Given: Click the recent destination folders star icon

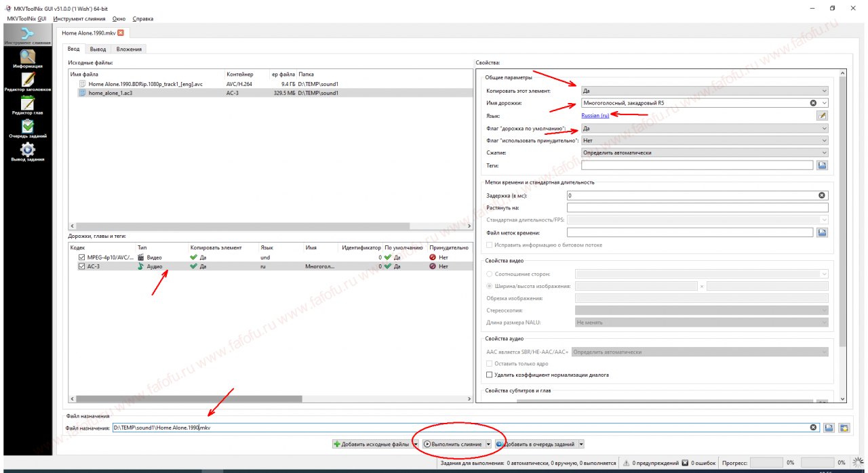Looking at the screenshot, I should click(x=844, y=428).
